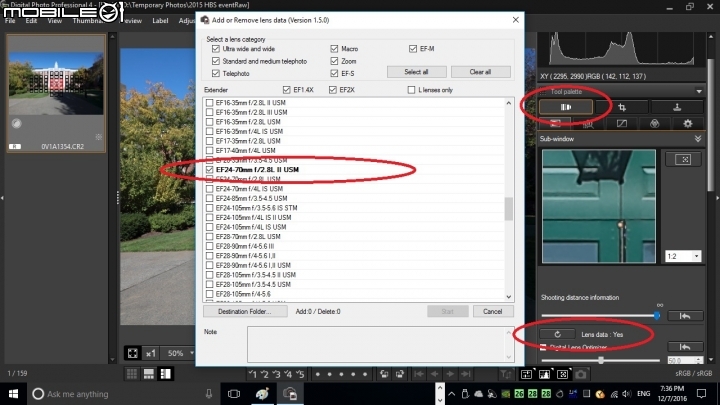Uncheck the EF1.4X extender
The height and width of the screenshot is (405, 720).
coord(287,90)
